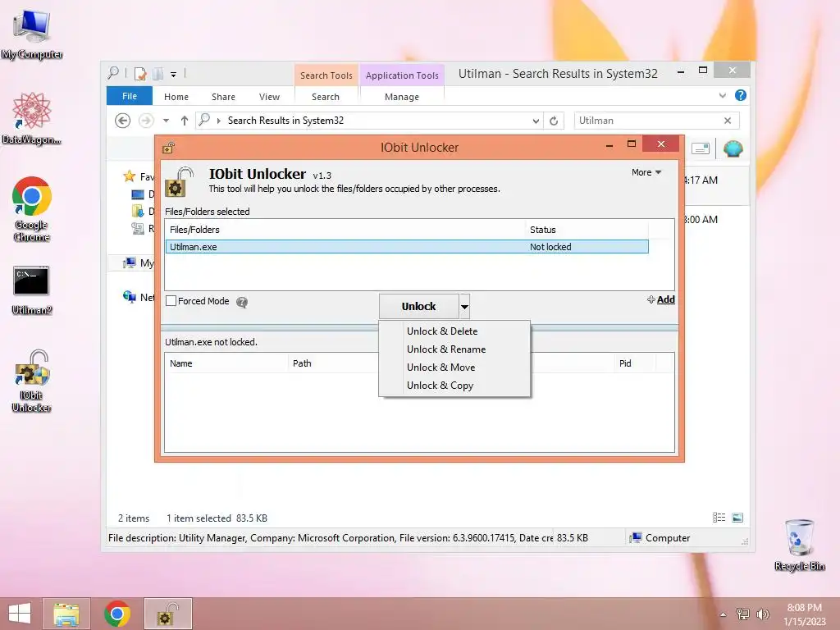
Task: Open Customize Quick Access Toolbar dropdown
Action: (174, 75)
